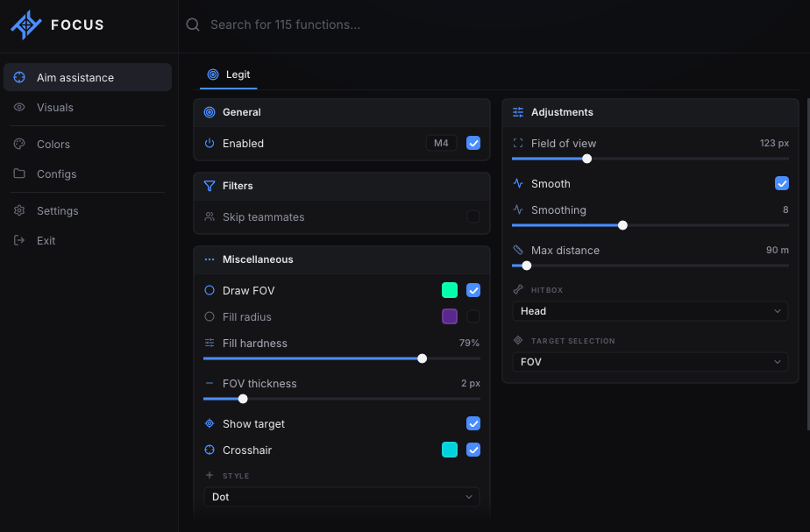810x532 pixels.
Task: Click the Skip teammates people icon
Action: [x=210, y=216]
